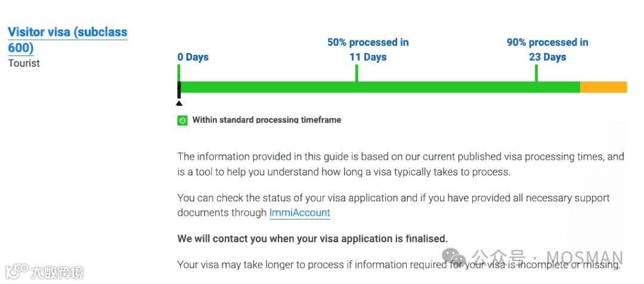Viewport: 644px width, 284px height.
Task: Click the MOSMAN watermark text
Action: point(585,258)
